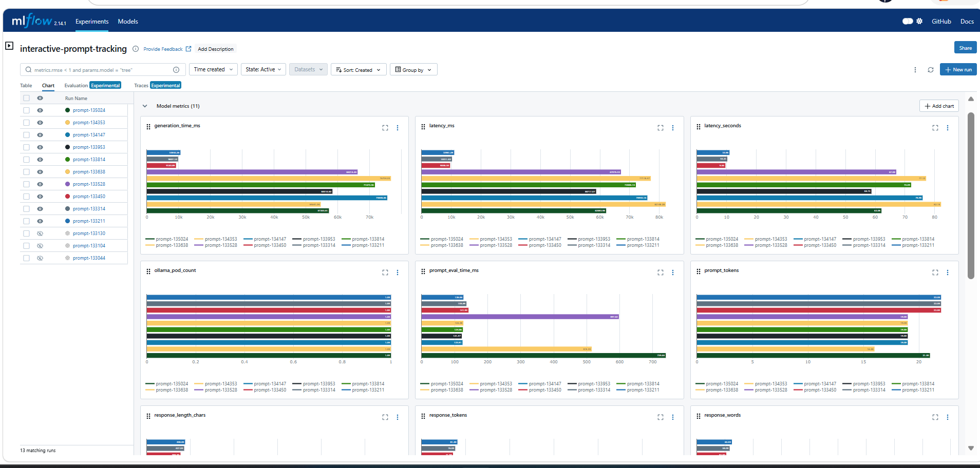Expand prompt_eval_time_ms chart to fullscreen
Viewport: 980px width, 468px height.
(x=661, y=272)
